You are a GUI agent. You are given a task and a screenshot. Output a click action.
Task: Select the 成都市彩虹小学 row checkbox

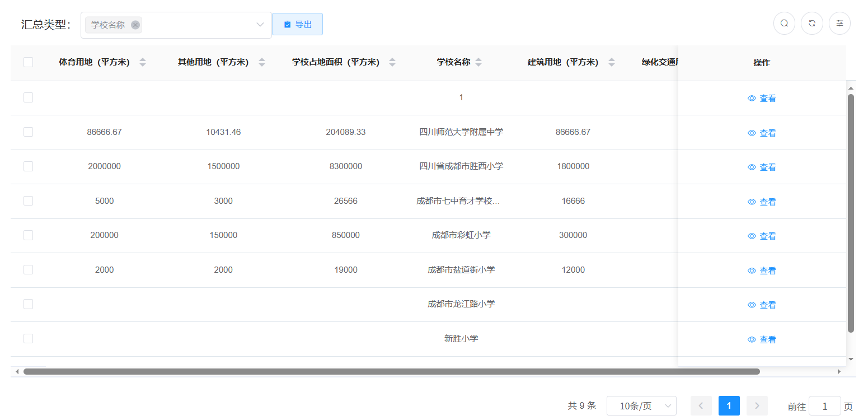29,235
